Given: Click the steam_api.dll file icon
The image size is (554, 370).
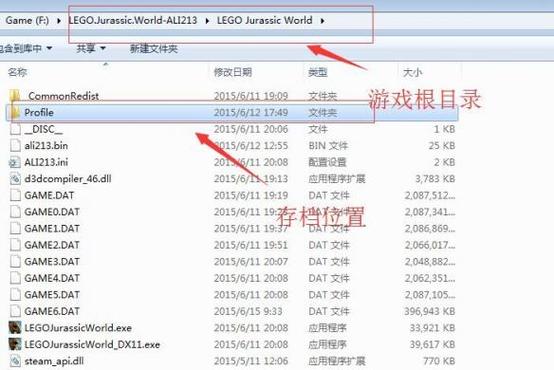Looking at the screenshot, I should [15, 361].
